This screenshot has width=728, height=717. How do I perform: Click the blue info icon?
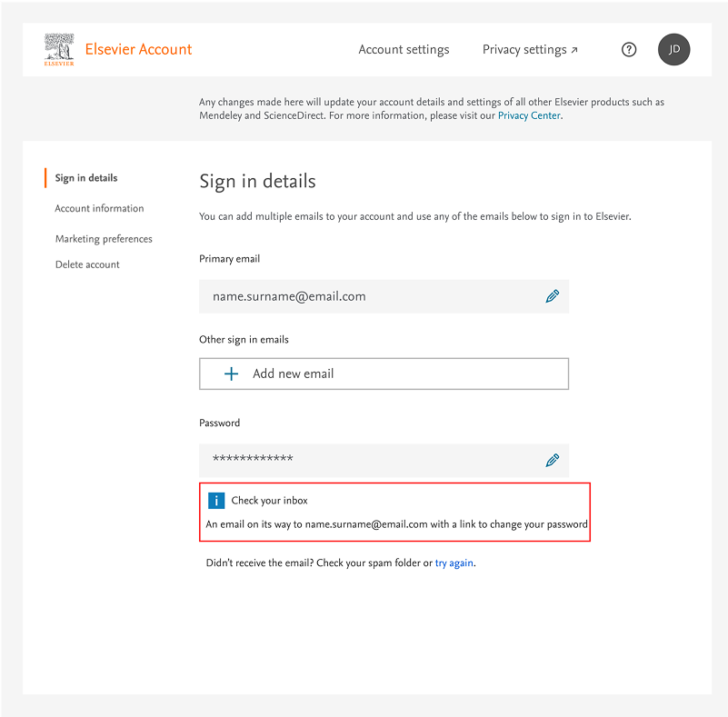point(216,501)
